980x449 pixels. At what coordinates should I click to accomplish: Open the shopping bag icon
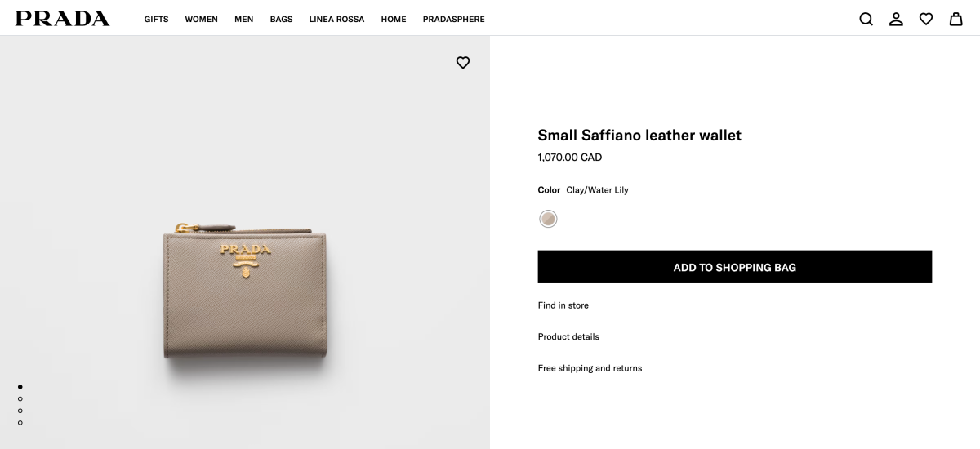point(955,19)
